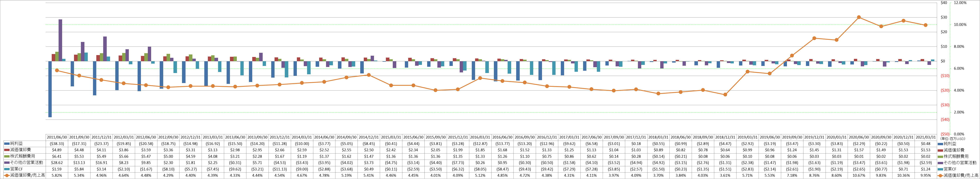
Task: Click the ($17.31) cell under 2011/09/30
Action: point(79,144)
